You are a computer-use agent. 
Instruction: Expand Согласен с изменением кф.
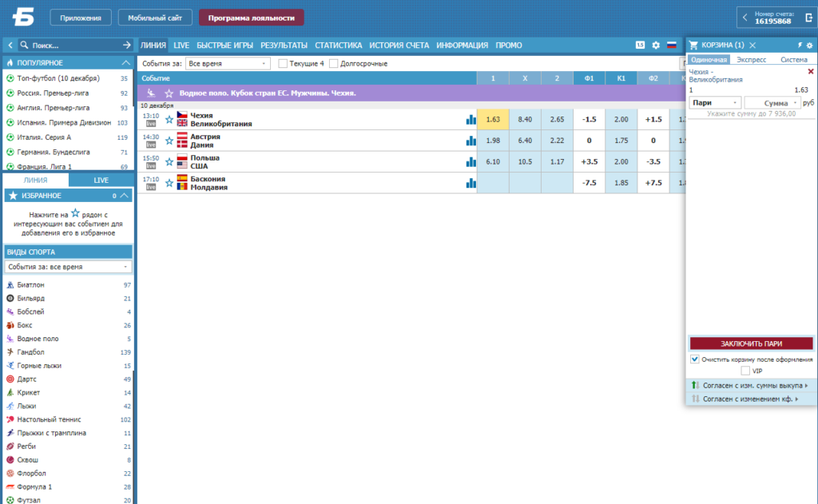coord(751,399)
